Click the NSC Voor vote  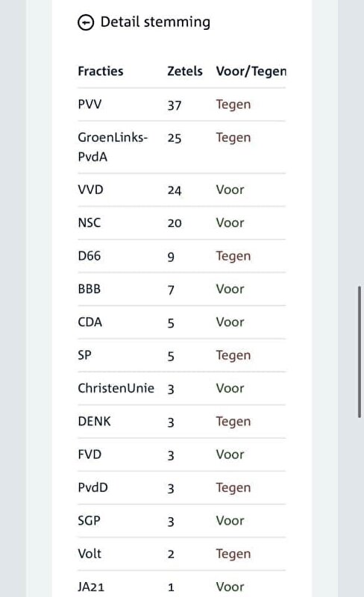(x=230, y=222)
